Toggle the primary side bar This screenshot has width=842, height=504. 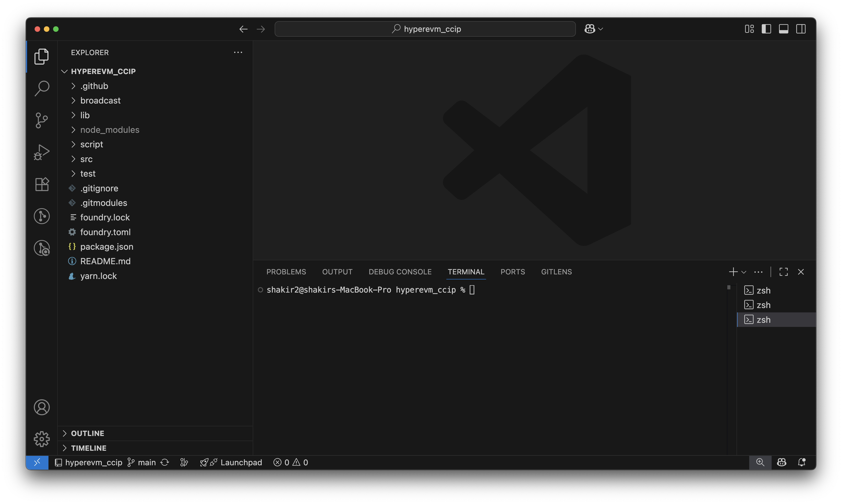click(766, 29)
